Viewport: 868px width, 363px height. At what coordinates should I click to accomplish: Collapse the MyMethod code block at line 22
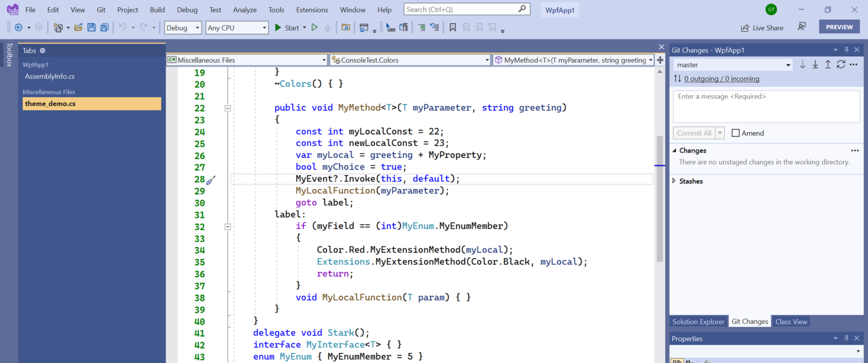coord(228,108)
